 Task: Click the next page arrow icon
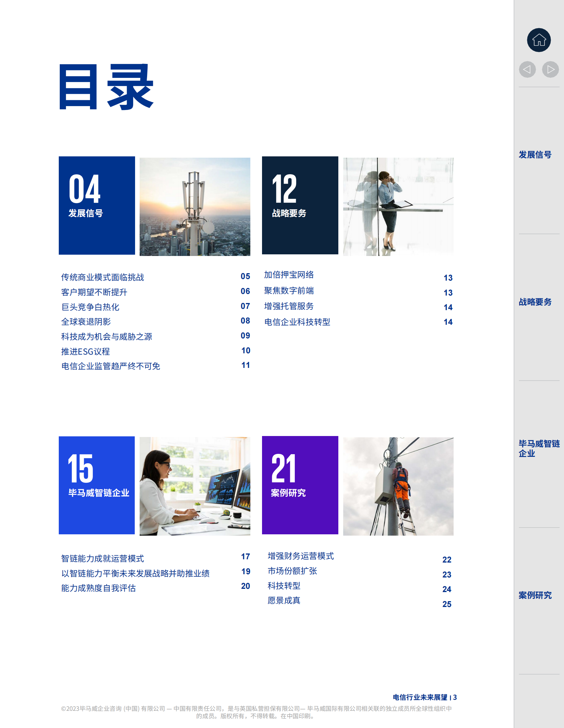point(550,69)
